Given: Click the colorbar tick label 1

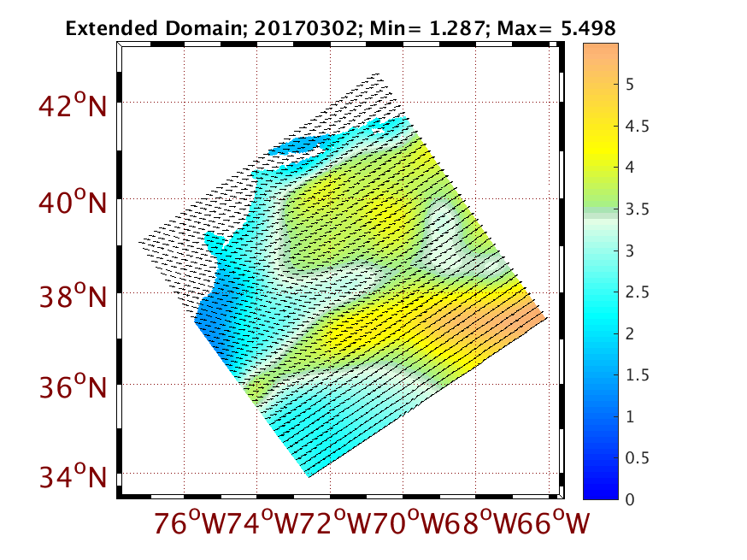Looking at the screenshot, I should click(630, 416).
